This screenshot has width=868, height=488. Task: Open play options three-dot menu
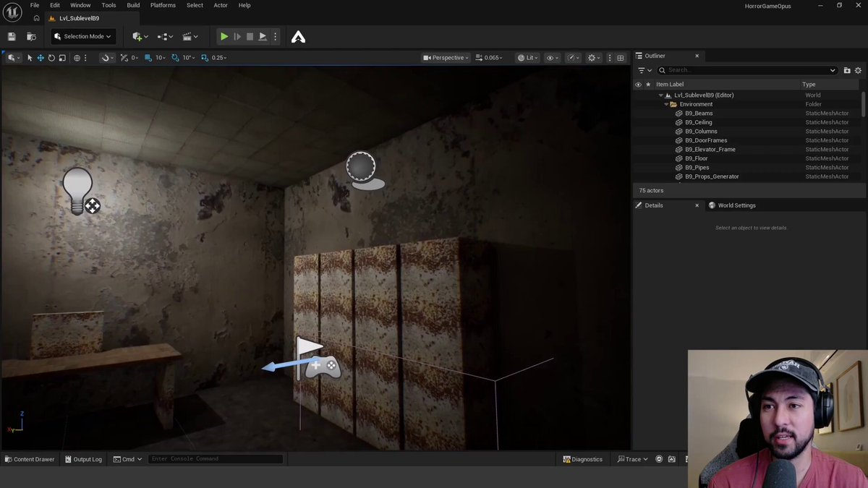(275, 36)
